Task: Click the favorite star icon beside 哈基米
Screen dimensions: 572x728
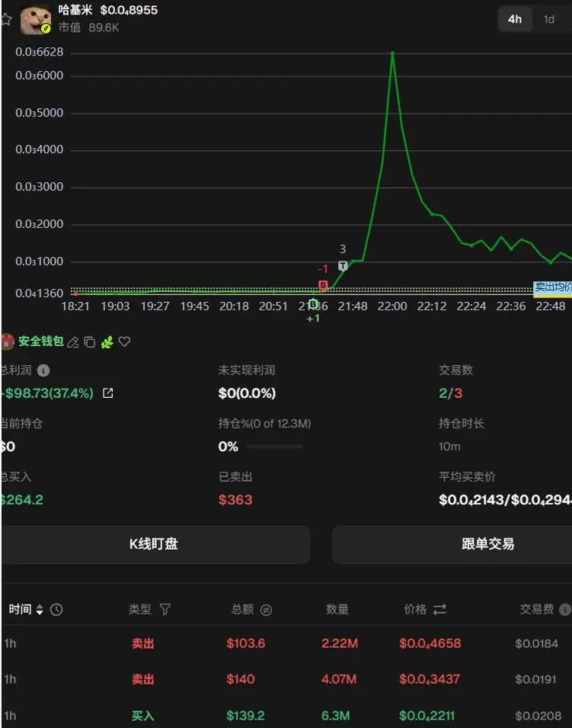Action: coord(5,20)
